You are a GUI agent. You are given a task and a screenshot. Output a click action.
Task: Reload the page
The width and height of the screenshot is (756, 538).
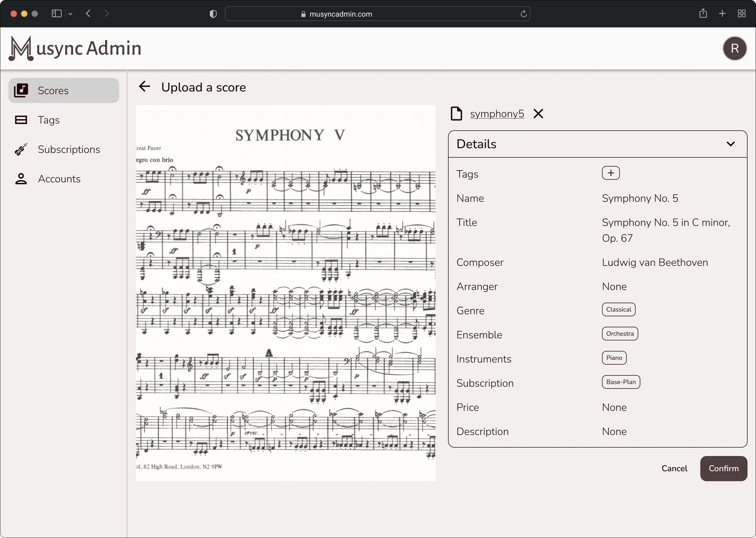click(x=524, y=14)
